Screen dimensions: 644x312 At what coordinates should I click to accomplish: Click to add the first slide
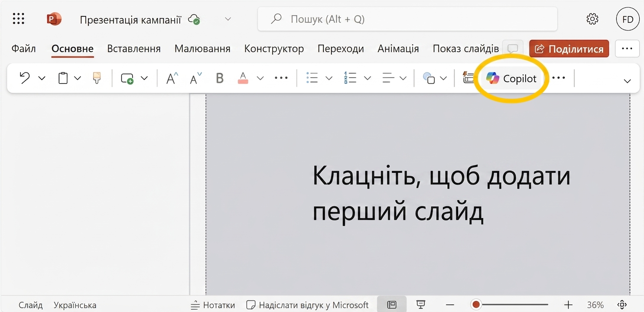point(441,194)
